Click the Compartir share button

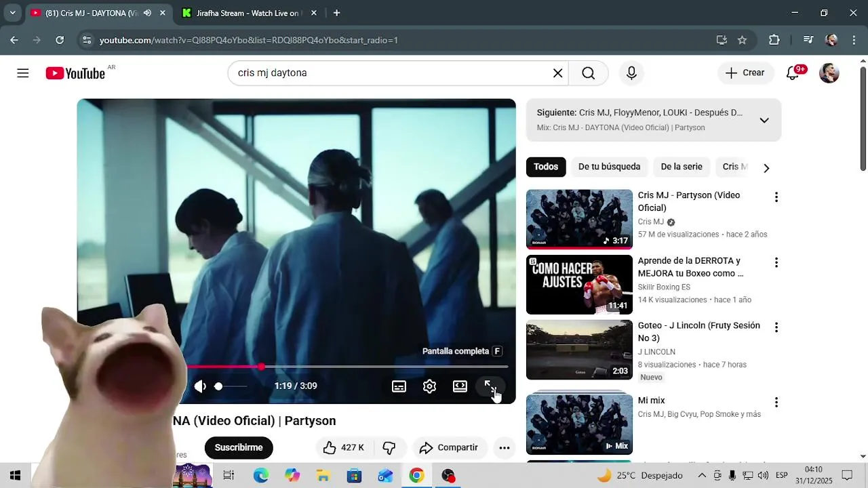click(x=449, y=448)
